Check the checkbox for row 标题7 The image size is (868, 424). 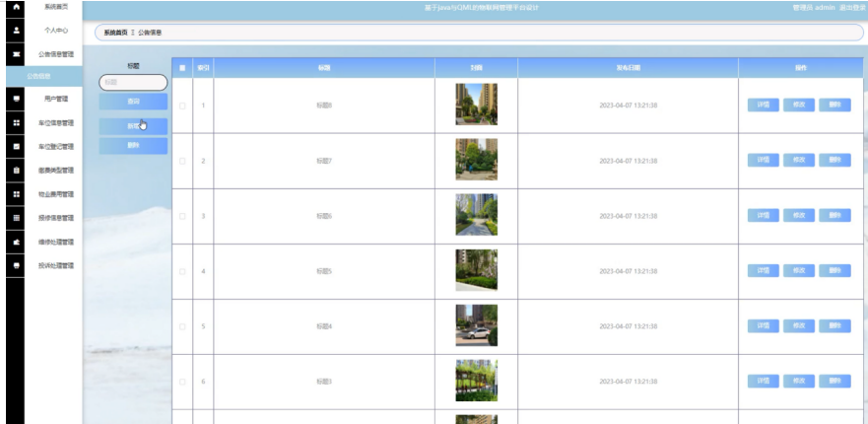(x=182, y=161)
